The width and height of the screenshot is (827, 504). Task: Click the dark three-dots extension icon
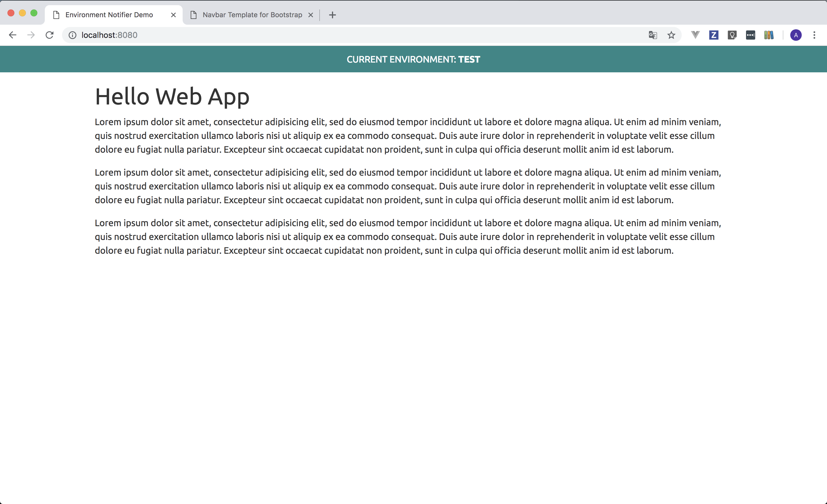point(751,35)
